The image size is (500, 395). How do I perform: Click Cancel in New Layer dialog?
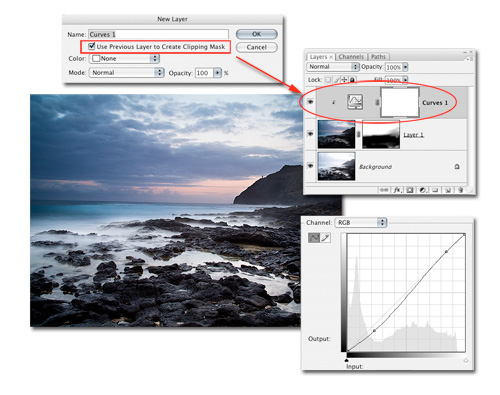[x=256, y=47]
